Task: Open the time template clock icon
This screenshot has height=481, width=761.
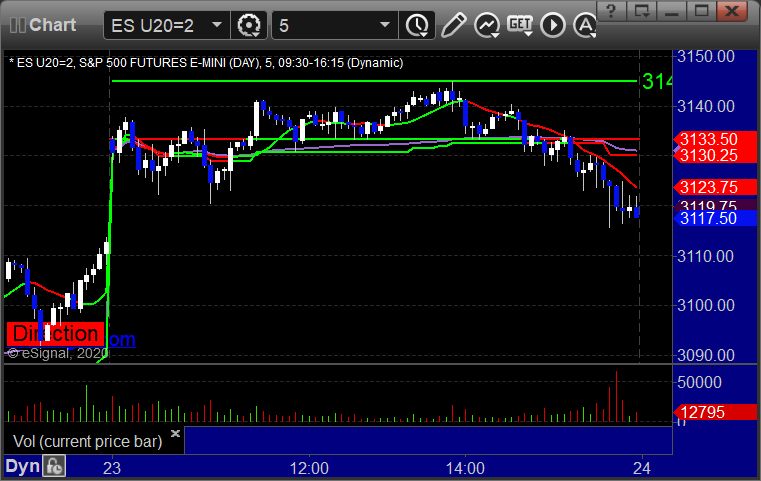Action: pyautogui.click(x=417, y=25)
